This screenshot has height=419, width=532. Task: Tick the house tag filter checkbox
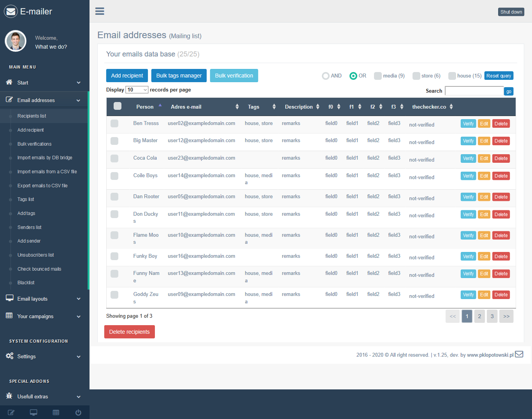(452, 76)
